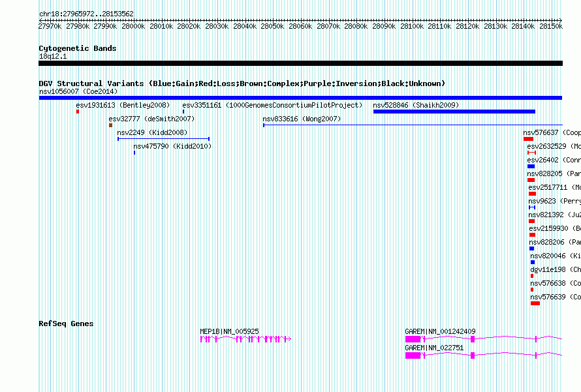The width and height of the screenshot is (581, 392).
Task: Open esv32777 (deSmith2007) variant label
Action: [x=151, y=119]
